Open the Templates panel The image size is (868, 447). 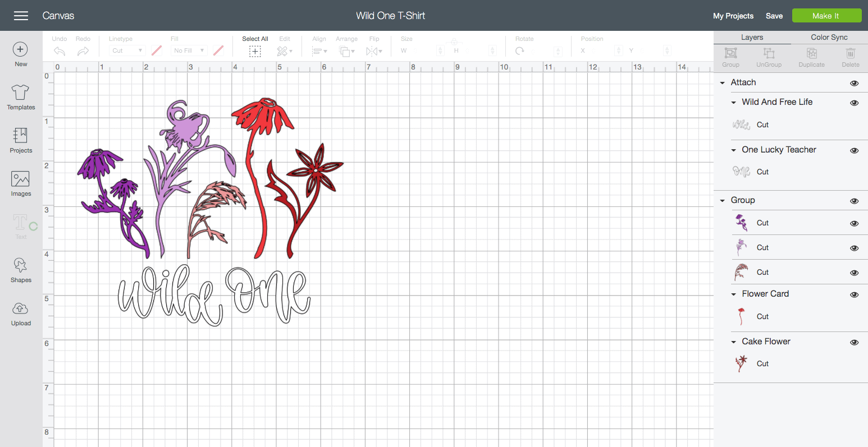(x=20, y=93)
